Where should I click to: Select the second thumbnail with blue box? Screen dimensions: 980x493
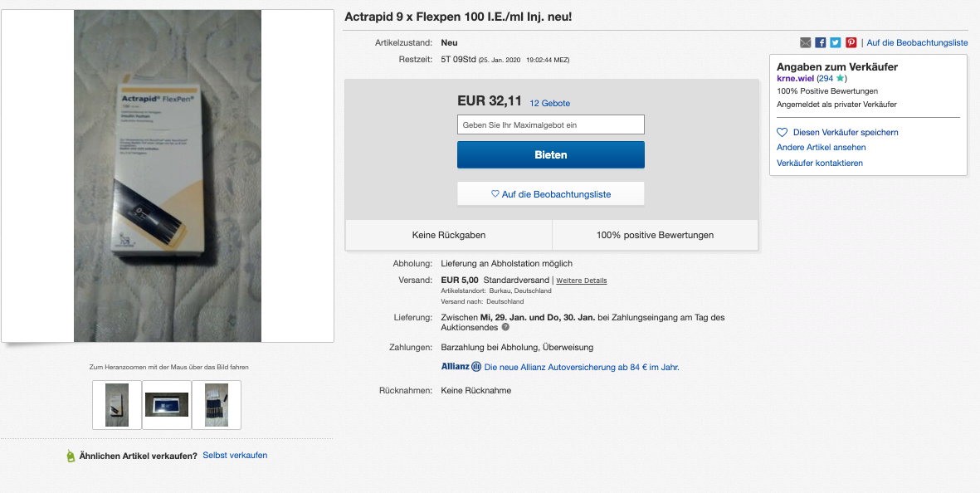(x=167, y=404)
